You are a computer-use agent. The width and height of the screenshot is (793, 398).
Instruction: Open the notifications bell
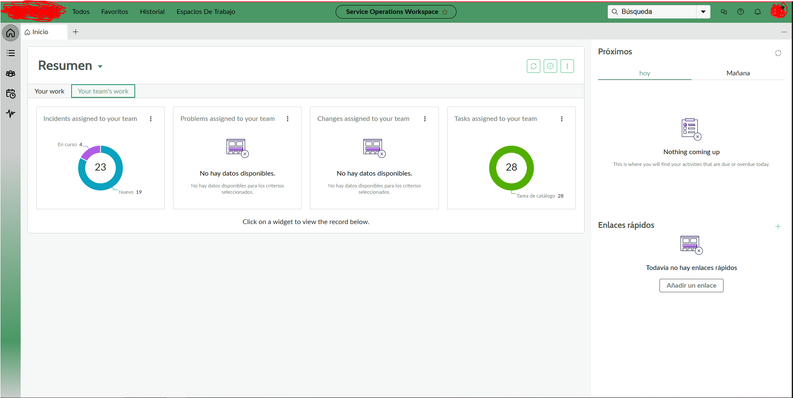tap(757, 12)
